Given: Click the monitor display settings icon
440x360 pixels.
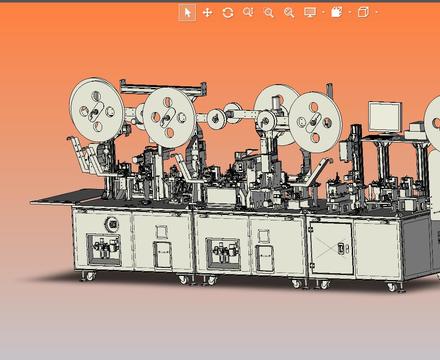Looking at the screenshot, I should 310,12.
